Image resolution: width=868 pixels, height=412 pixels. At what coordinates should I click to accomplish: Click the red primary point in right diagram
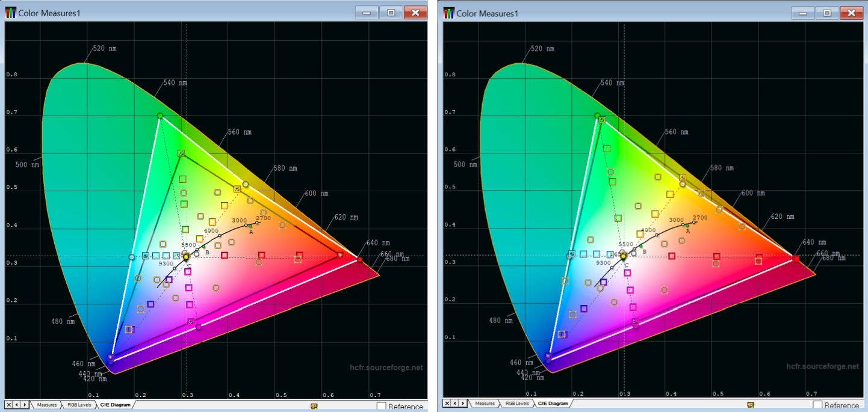796,258
